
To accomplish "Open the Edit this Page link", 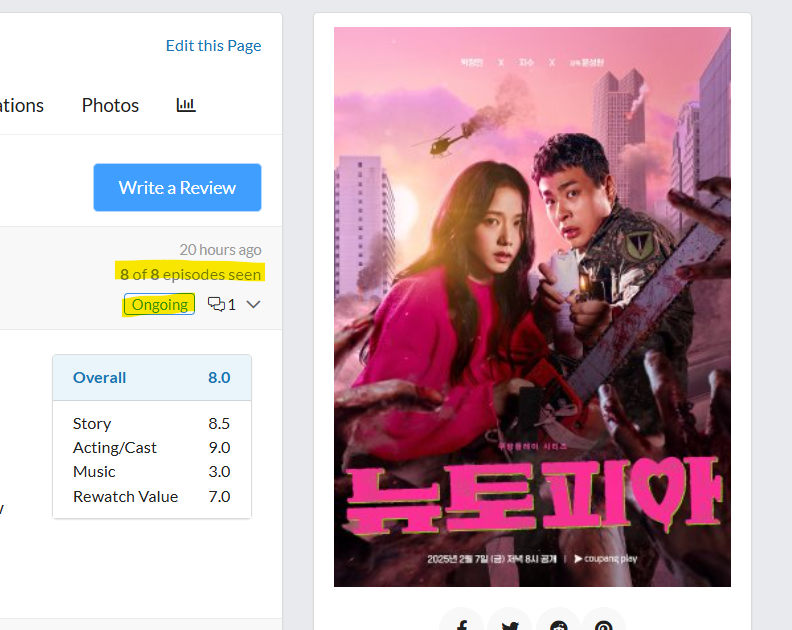I will click(214, 45).
